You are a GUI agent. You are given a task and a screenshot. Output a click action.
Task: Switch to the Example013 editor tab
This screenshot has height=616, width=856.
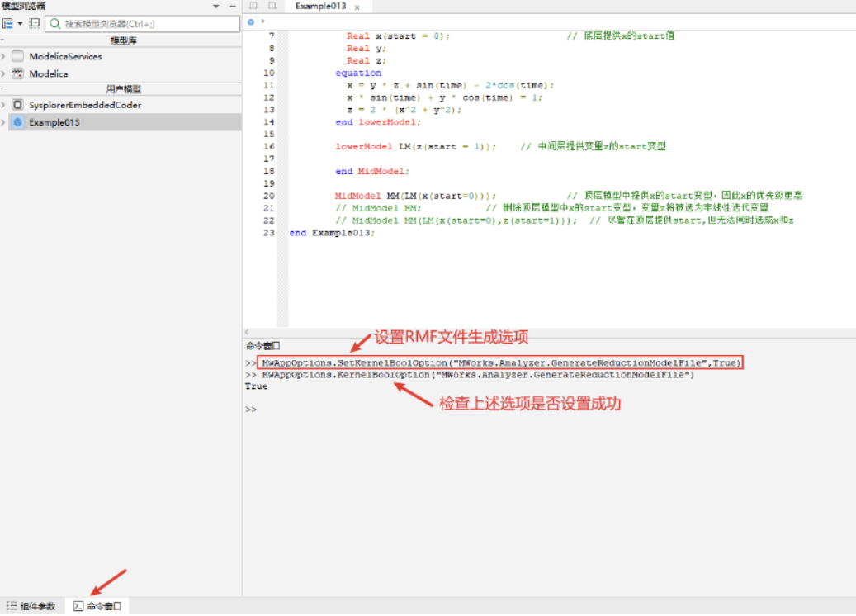(320, 6)
